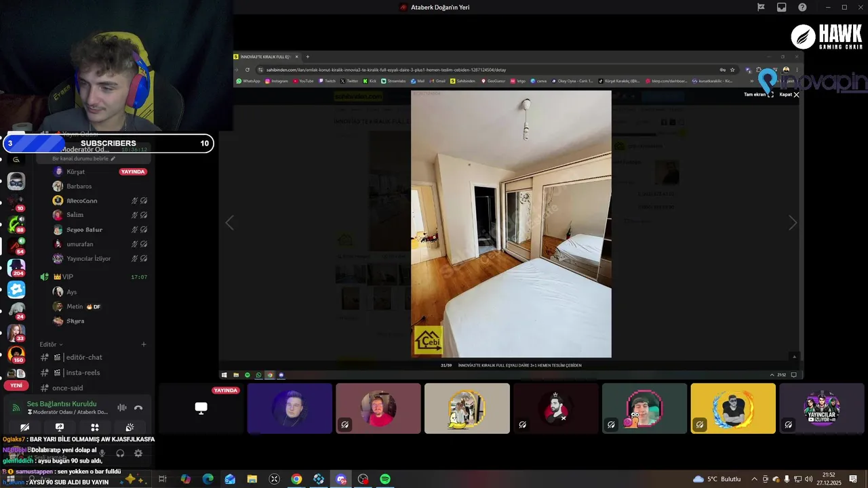Open Spotify from the taskbar
This screenshot has height=488, width=868.
point(385,479)
